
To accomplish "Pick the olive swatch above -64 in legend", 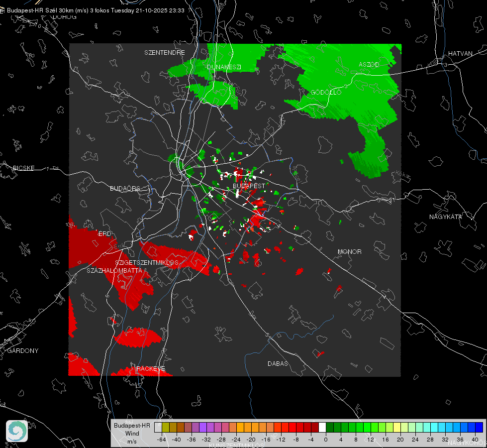I will point(165,427).
